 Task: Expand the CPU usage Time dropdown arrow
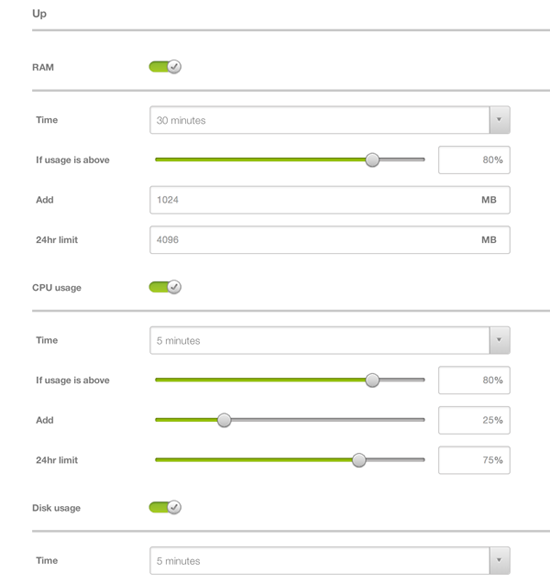[x=499, y=340]
